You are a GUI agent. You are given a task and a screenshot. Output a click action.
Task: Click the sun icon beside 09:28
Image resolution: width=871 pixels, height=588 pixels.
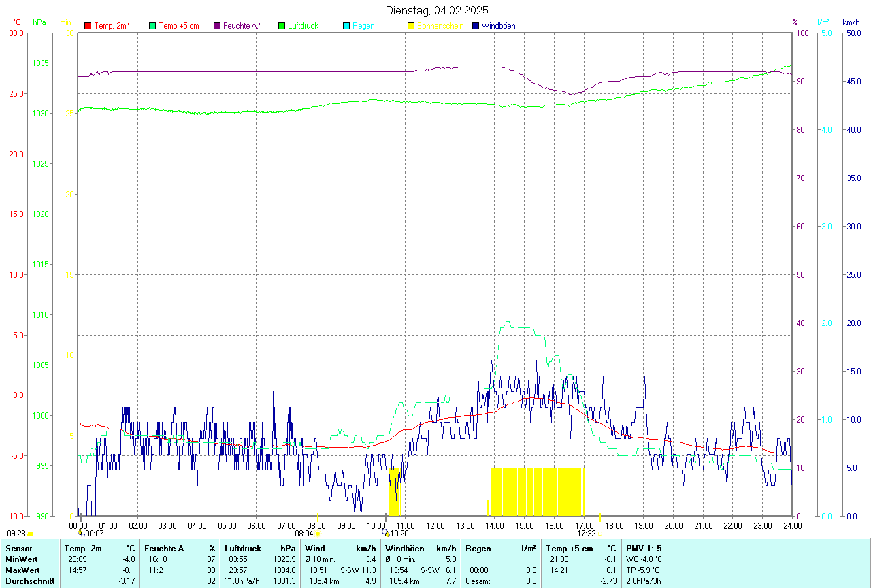(x=30, y=534)
